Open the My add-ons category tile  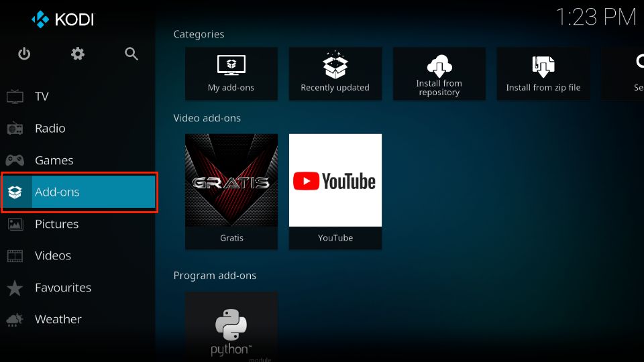click(231, 74)
